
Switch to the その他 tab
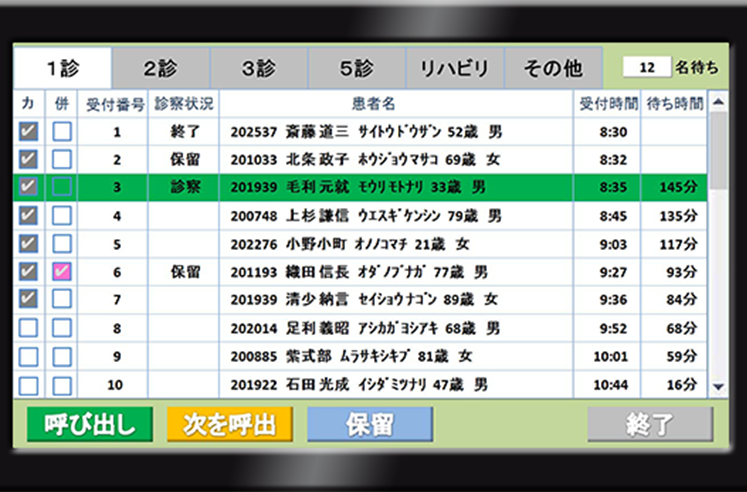point(553,68)
